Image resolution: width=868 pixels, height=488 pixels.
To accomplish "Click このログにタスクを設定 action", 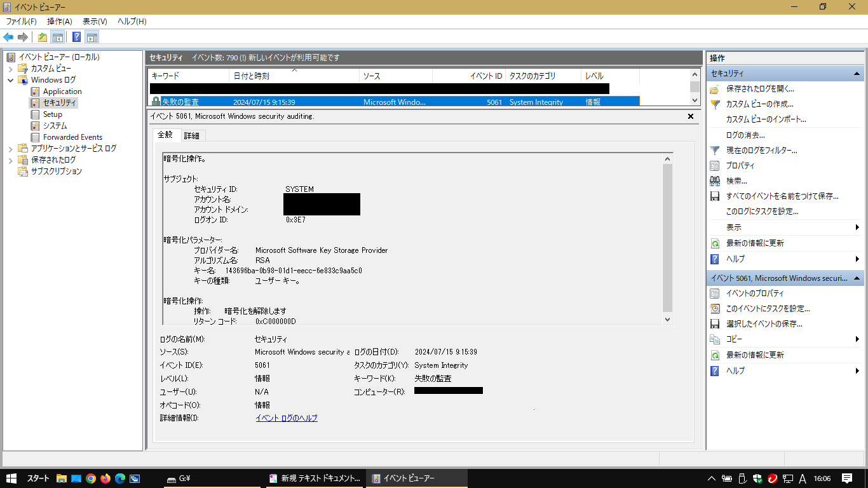I will 762,212.
